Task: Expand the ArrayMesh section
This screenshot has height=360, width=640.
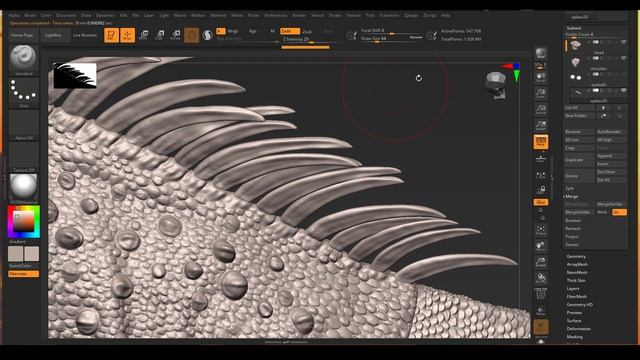Action: (x=577, y=264)
